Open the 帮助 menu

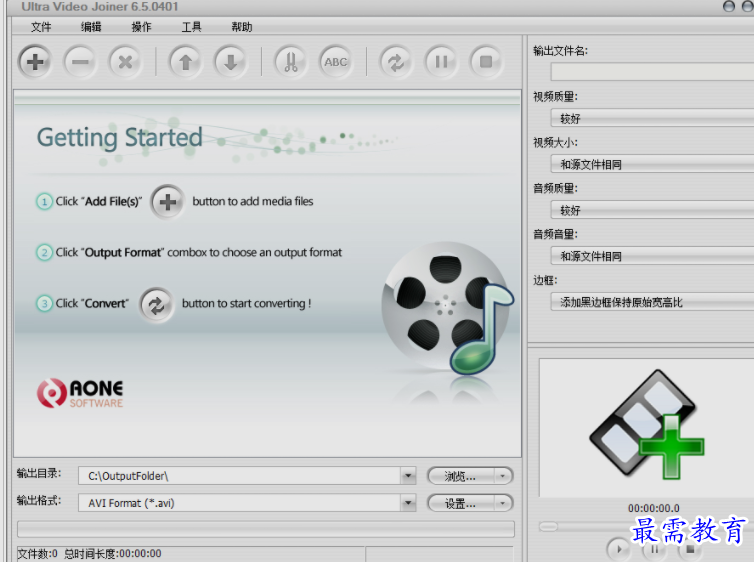click(x=241, y=27)
